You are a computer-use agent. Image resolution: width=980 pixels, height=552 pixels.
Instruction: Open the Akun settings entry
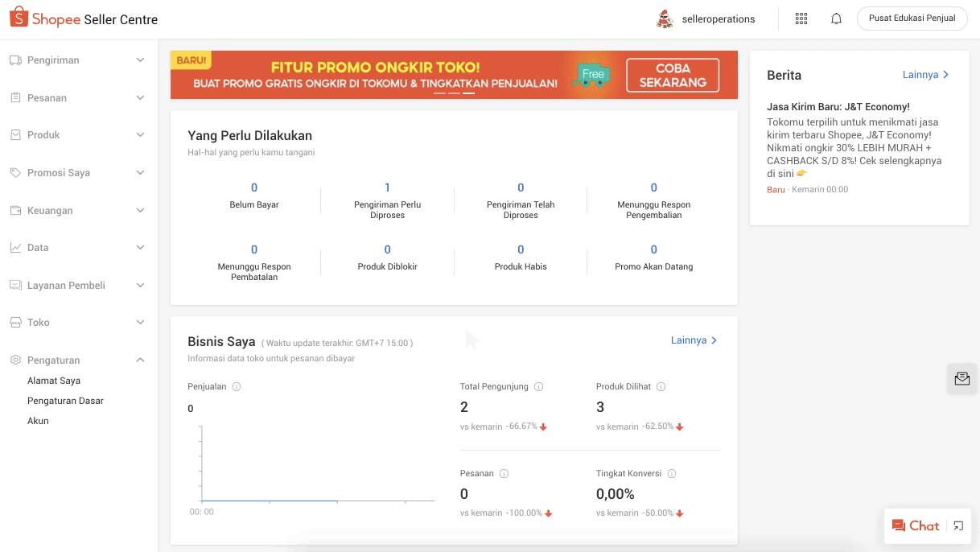tap(38, 420)
